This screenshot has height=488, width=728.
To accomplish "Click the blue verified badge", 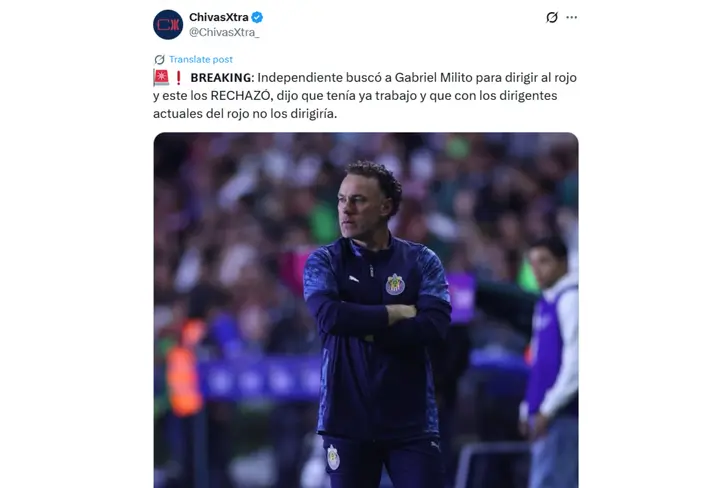I will click(x=257, y=18).
